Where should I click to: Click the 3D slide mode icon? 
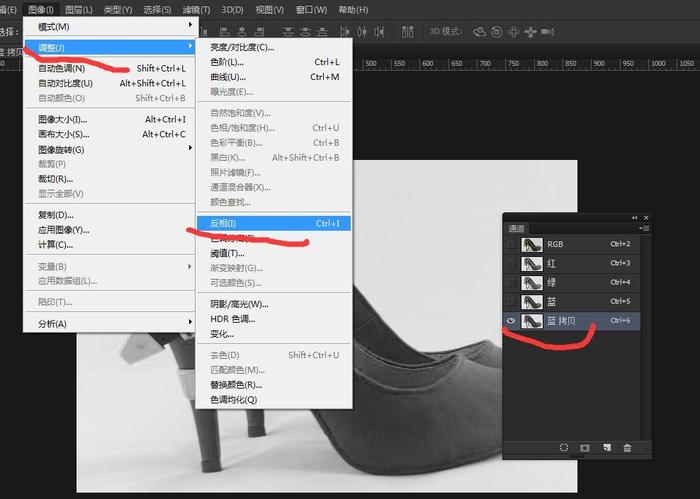[530, 32]
